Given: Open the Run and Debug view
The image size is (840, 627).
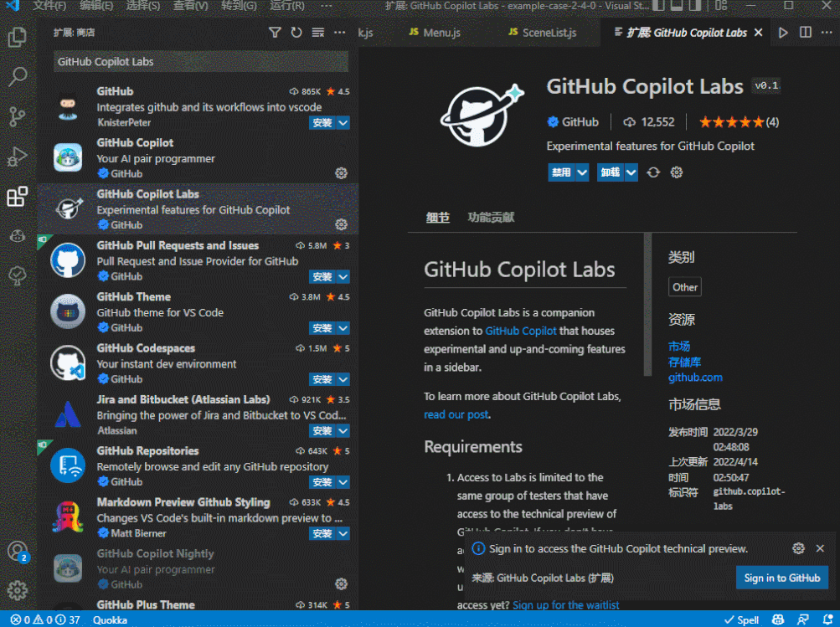Looking at the screenshot, I should (x=18, y=157).
